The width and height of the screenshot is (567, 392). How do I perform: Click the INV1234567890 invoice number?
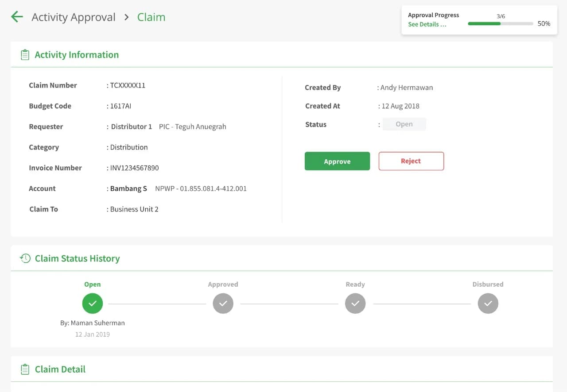[x=134, y=168]
